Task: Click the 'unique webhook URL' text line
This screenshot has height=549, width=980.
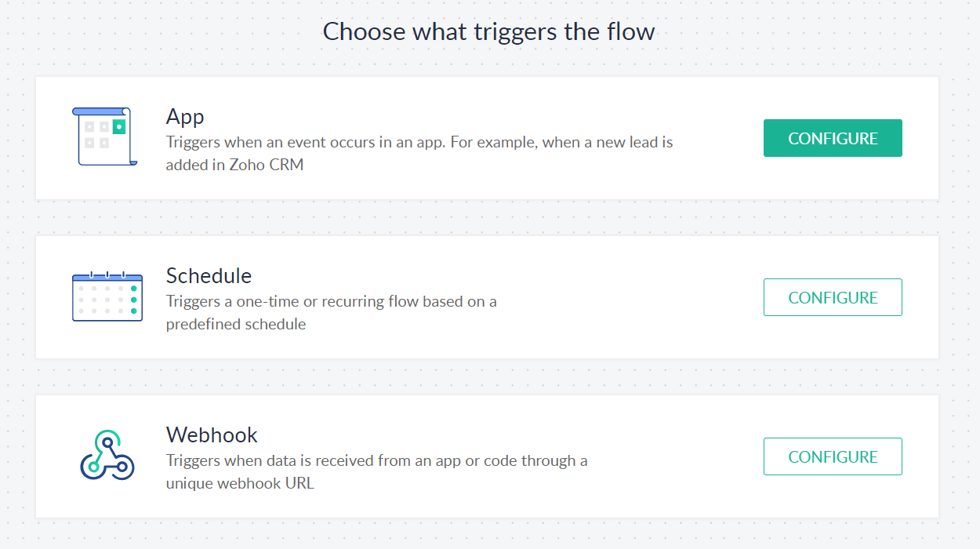Action: pos(240,483)
